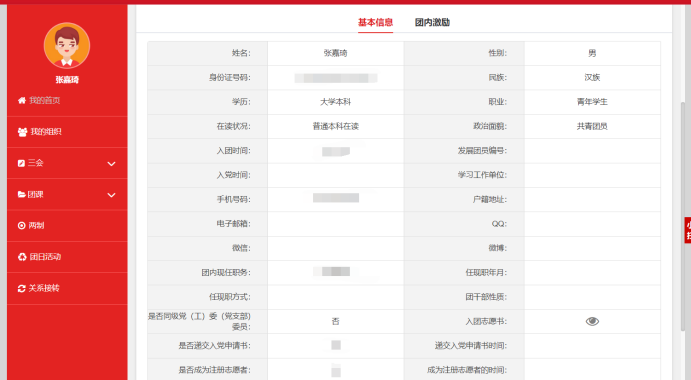Click the vertical page scrollbar

coord(683,216)
